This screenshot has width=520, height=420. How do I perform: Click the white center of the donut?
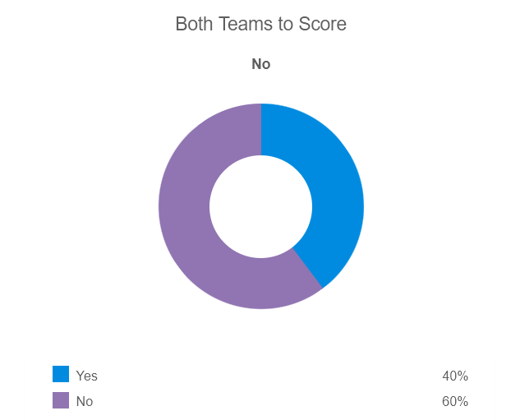tap(261, 206)
